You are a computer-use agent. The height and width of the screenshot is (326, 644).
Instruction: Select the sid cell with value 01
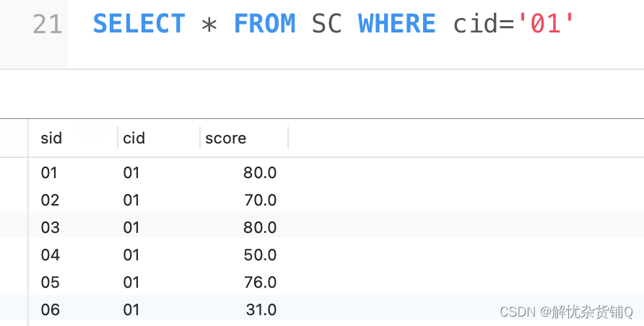tap(49, 172)
